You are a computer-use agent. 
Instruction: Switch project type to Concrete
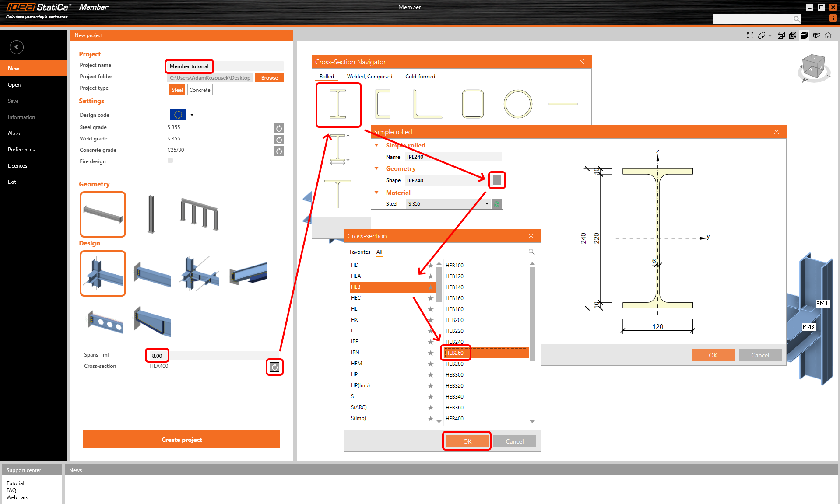pos(200,90)
